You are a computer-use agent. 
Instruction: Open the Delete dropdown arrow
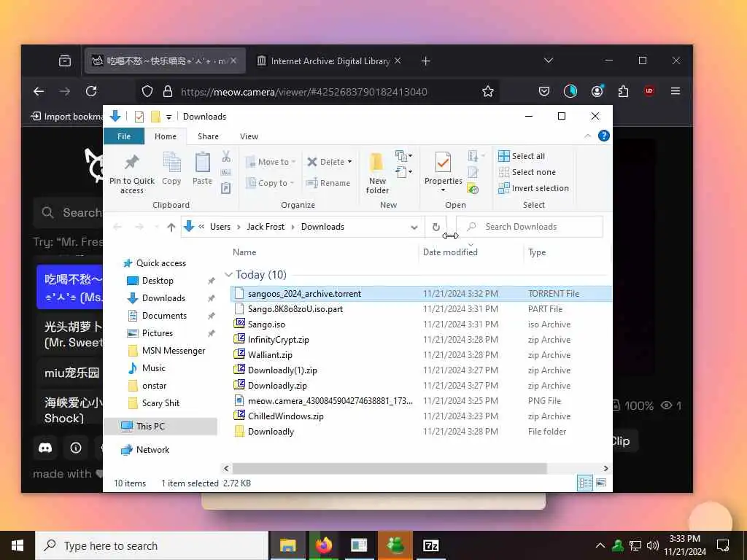pyautogui.click(x=349, y=162)
